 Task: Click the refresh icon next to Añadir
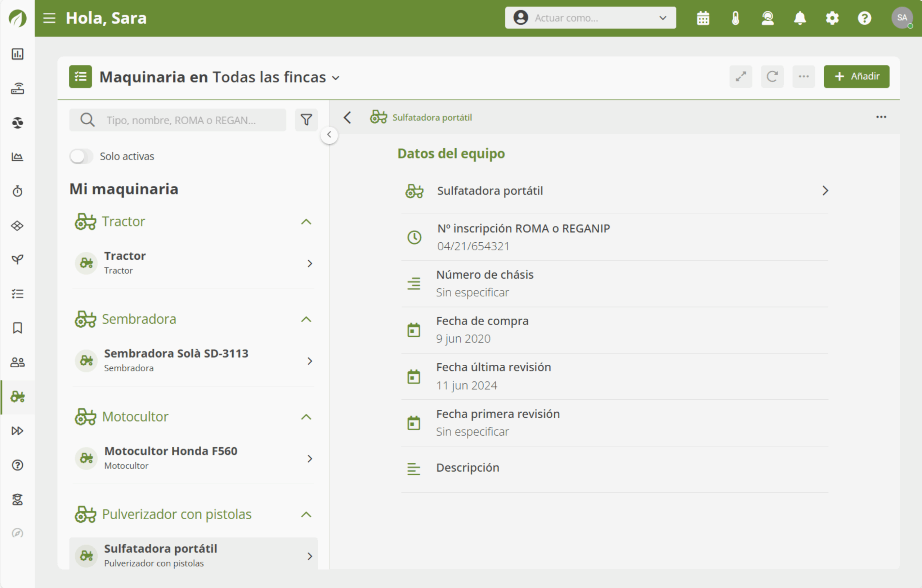(x=772, y=77)
